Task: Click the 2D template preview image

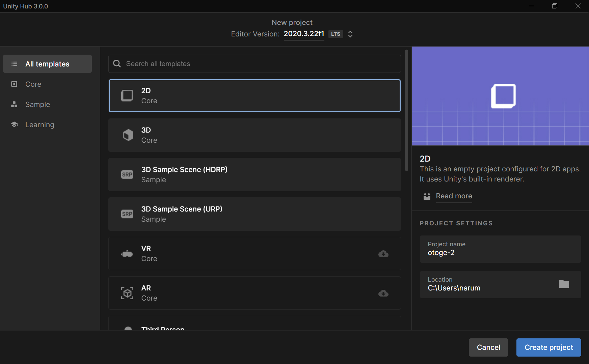Action: 500,96
